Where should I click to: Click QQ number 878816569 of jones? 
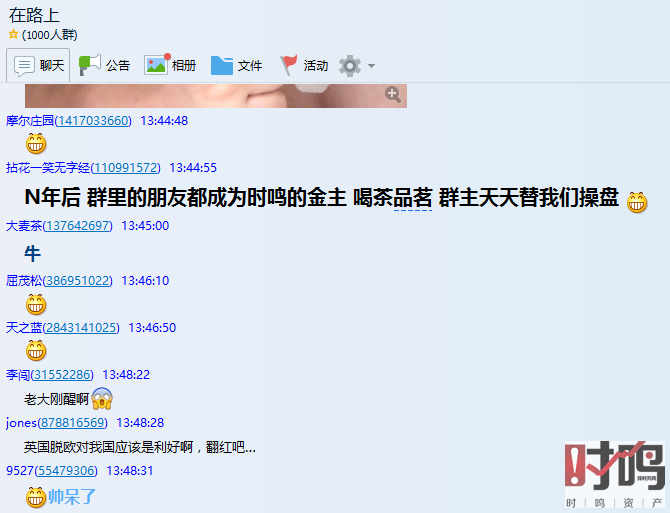(x=72, y=423)
